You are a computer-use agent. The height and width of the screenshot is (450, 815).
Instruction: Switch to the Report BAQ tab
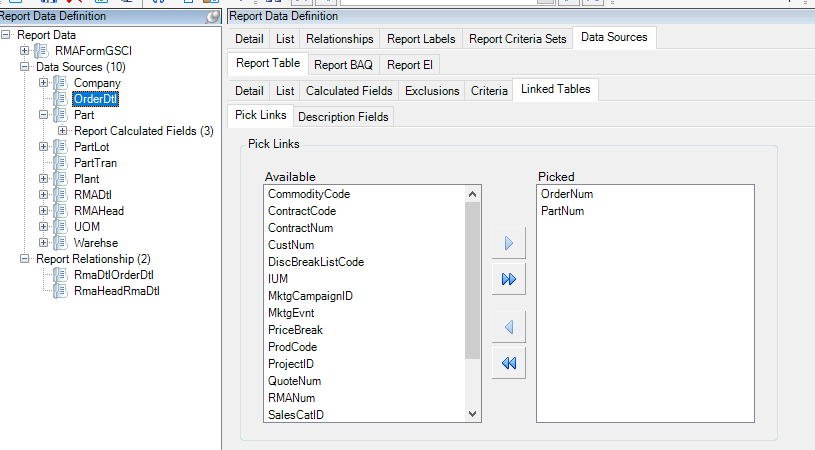point(342,65)
